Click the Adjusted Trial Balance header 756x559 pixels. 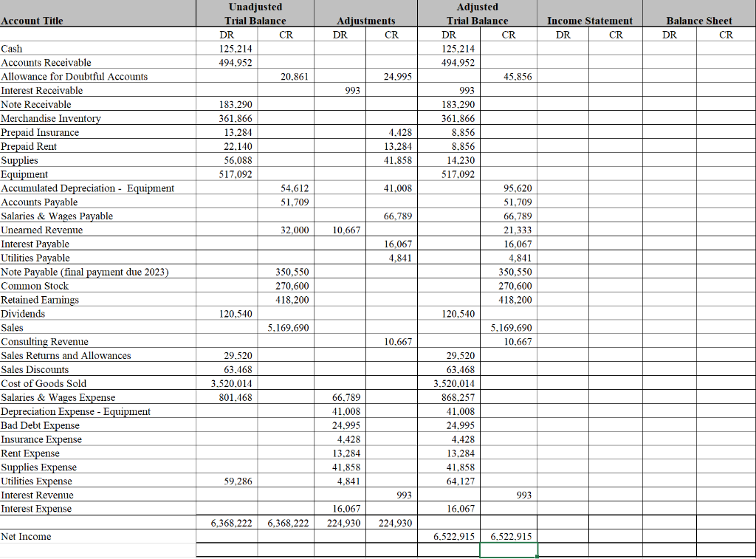(477, 13)
